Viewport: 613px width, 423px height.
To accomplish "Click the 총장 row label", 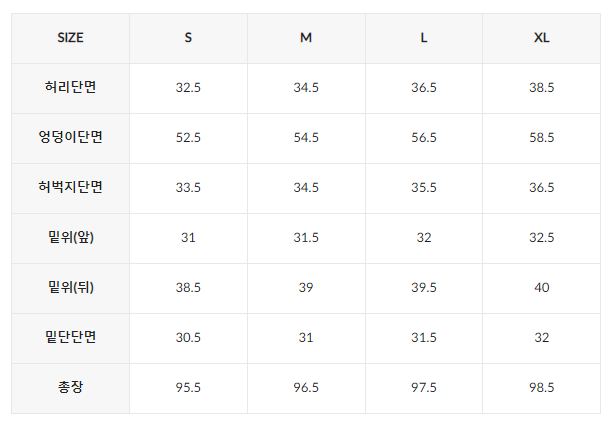I will point(70,387).
